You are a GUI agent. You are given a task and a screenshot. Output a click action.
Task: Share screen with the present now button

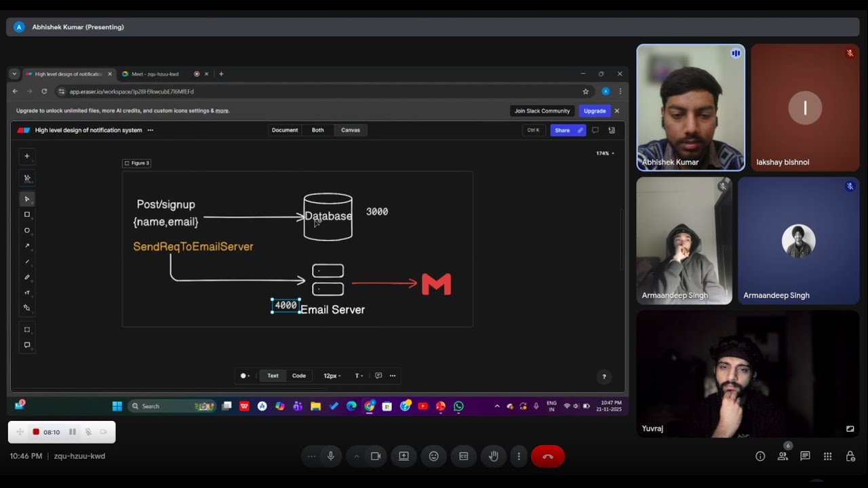pyautogui.click(x=403, y=456)
